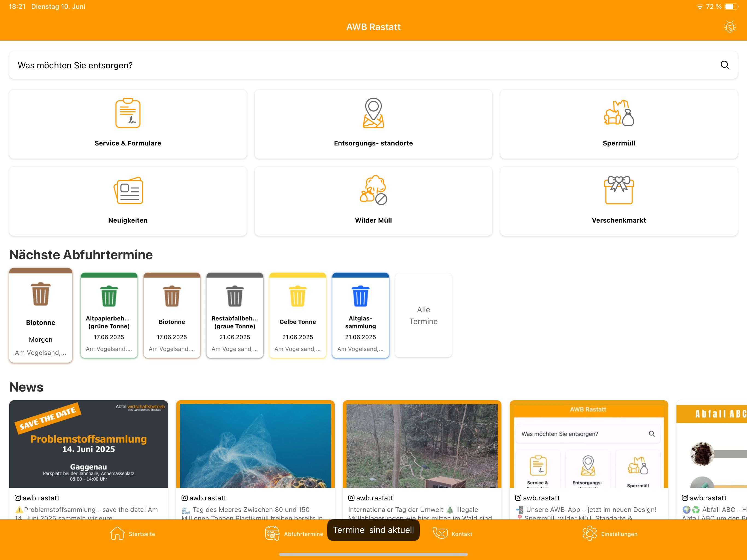
Task: Open the AWB-App new design news image
Action: tap(589, 444)
